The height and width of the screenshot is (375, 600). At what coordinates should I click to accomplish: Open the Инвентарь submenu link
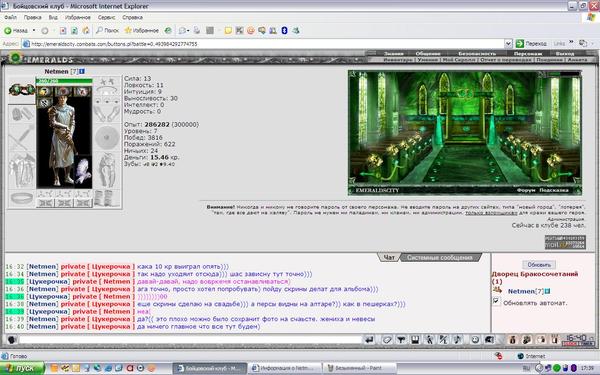(398, 60)
